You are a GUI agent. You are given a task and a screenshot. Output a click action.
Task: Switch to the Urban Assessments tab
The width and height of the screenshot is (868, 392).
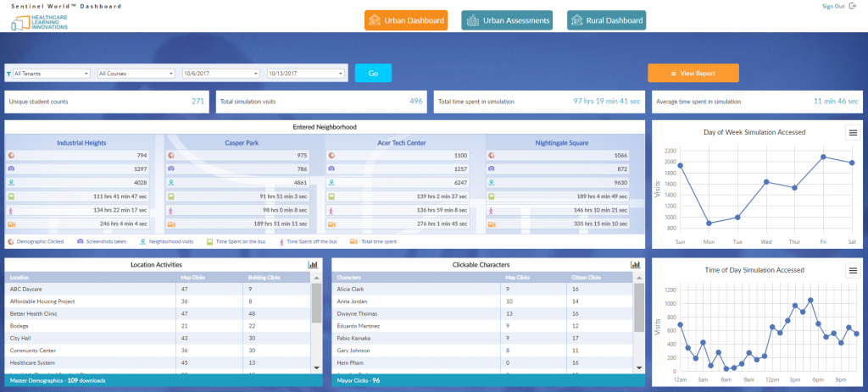pos(507,20)
